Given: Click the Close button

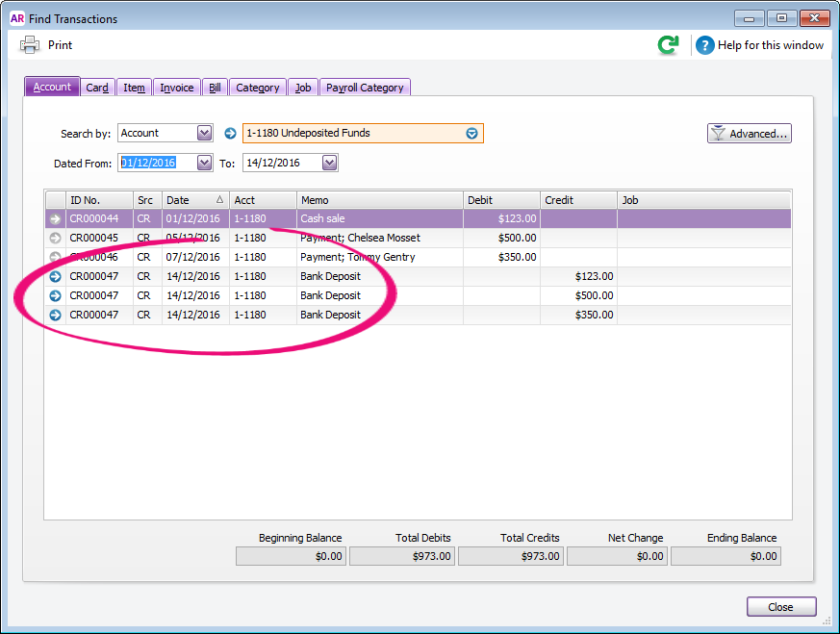Looking at the screenshot, I should [x=781, y=606].
